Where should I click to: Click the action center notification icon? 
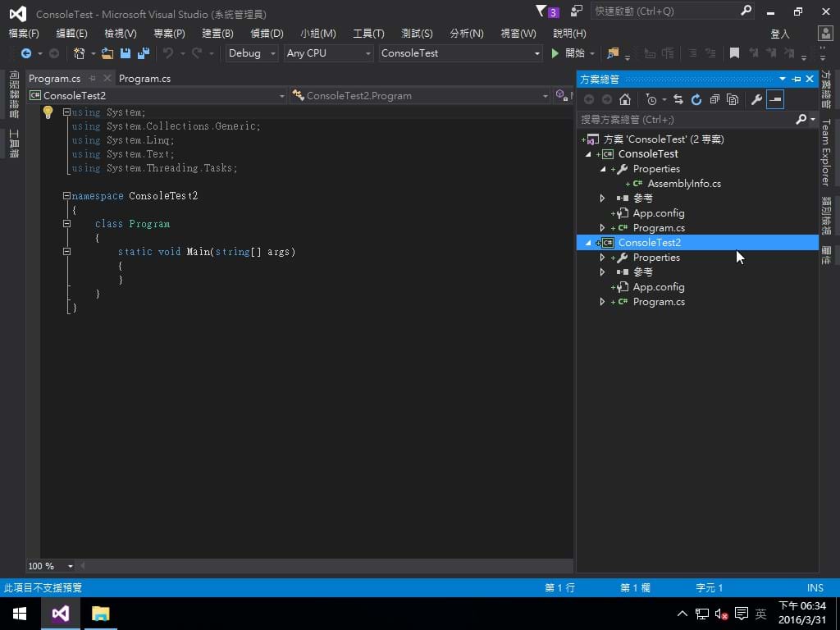(742, 614)
